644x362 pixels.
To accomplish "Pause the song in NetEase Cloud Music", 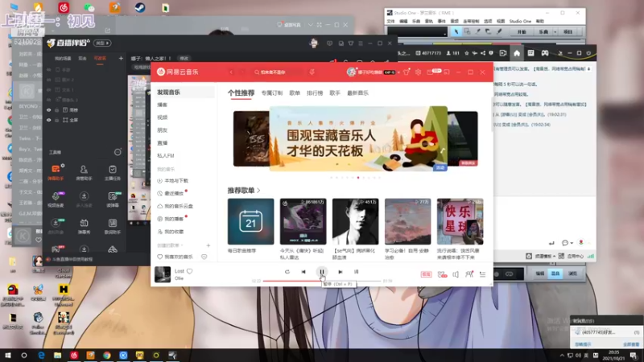I will [322, 272].
